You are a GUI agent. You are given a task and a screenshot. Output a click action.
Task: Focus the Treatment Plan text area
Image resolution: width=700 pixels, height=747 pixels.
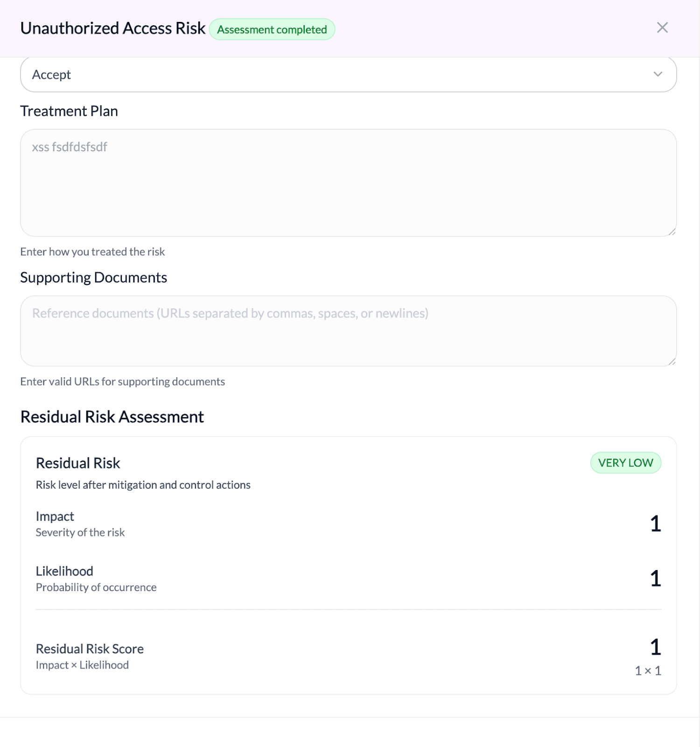click(348, 183)
